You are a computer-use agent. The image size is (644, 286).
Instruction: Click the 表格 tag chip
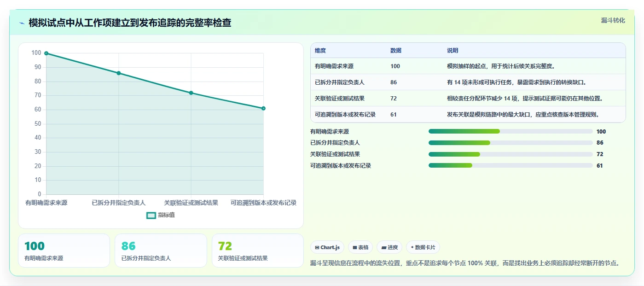[360, 247]
